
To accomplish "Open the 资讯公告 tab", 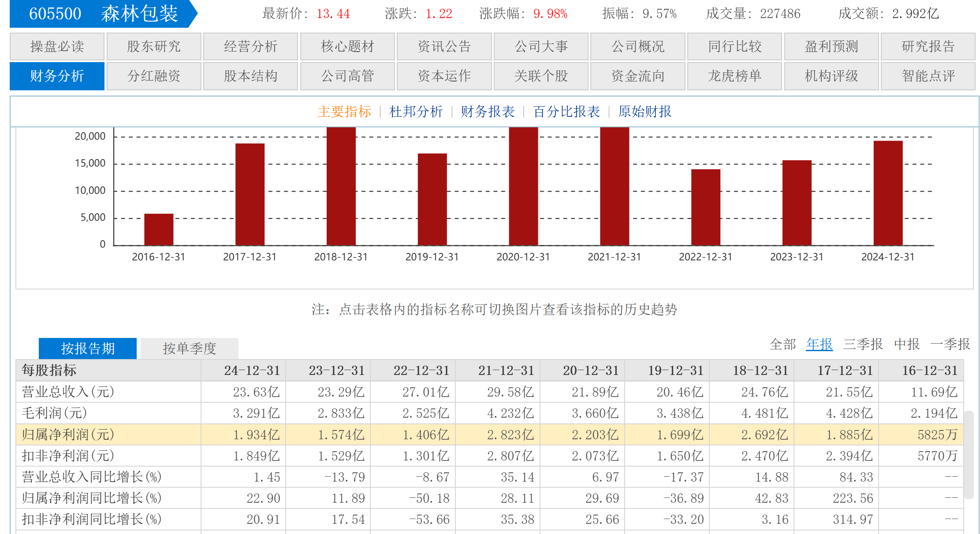I will click(x=444, y=46).
